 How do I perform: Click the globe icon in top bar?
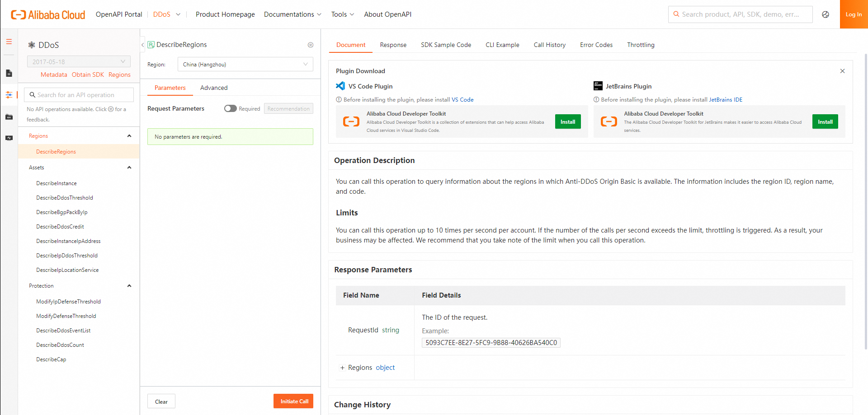pyautogui.click(x=826, y=14)
